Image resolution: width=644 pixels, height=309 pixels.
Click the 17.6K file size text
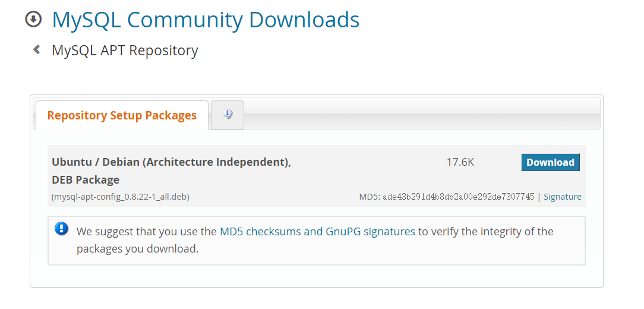460,162
